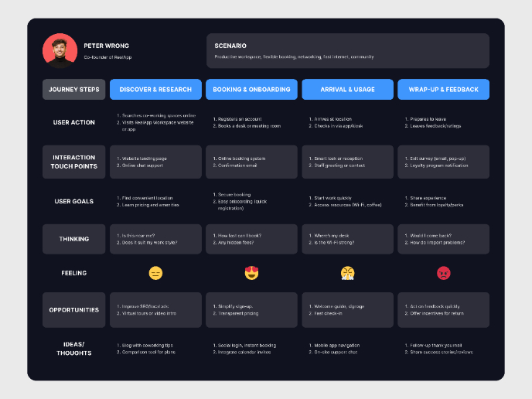Click the Interaction Touch Points row label

click(73, 162)
